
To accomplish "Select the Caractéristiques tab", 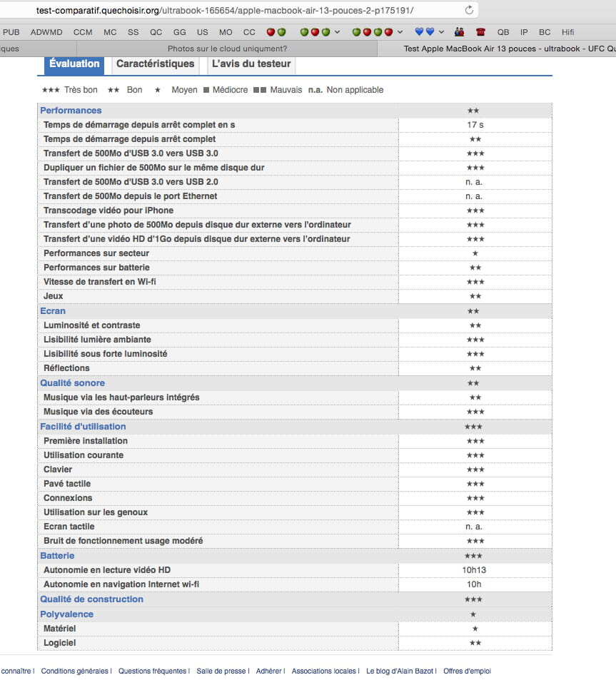I will tap(156, 64).
